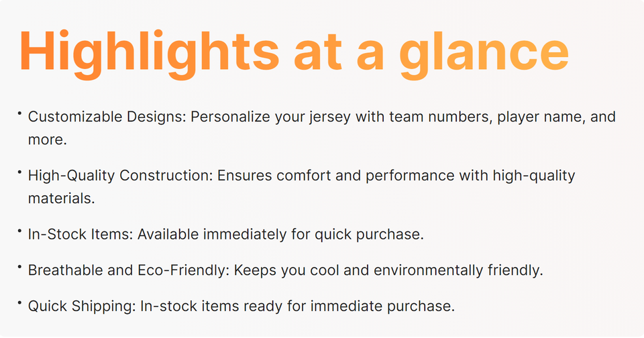Click the bullet dot before "Quick Shipping"

click(21, 304)
